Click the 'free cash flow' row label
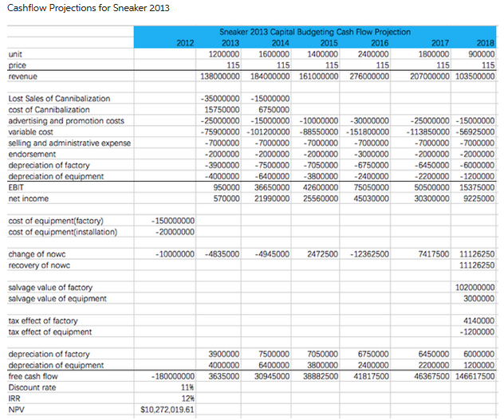This screenshot has height=420, width=504. click(33, 376)
